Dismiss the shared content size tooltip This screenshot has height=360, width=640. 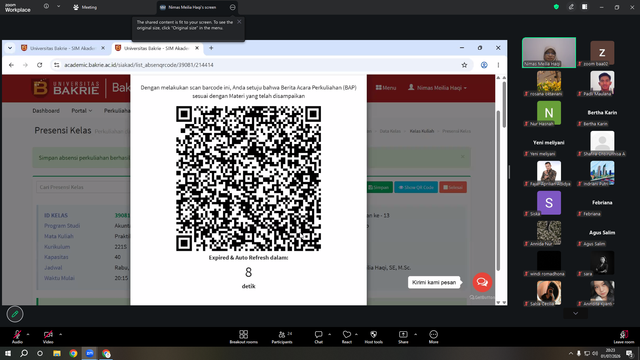pos(239,22)
